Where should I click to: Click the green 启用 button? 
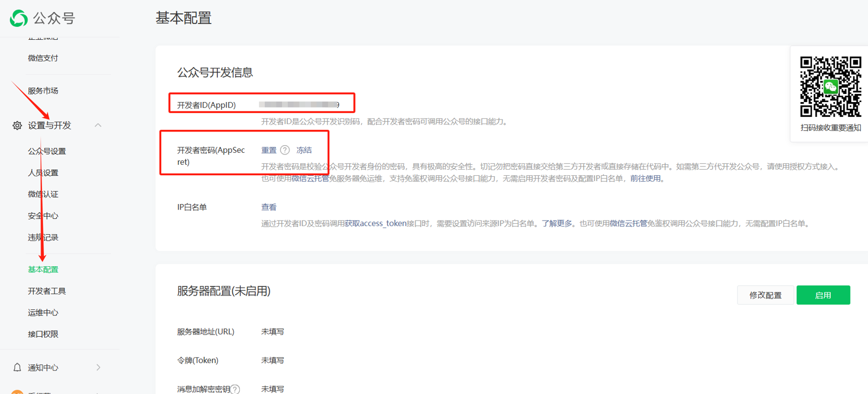[x=823, y=295]
